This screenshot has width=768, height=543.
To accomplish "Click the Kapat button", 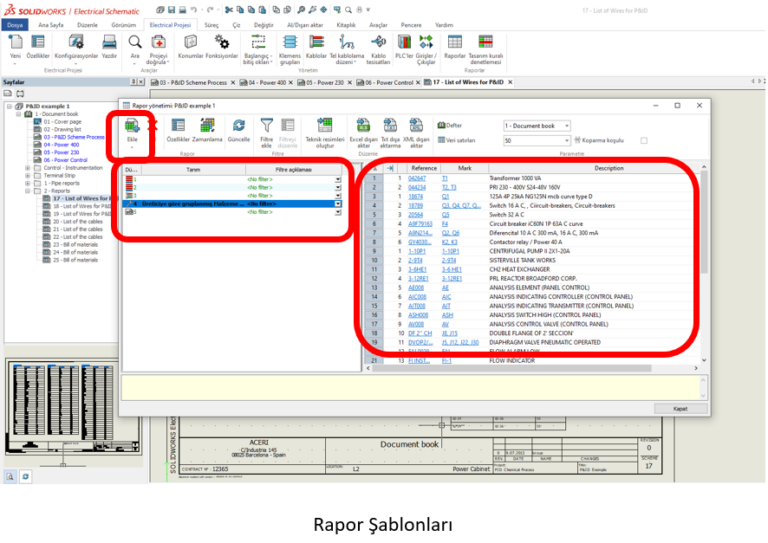I will click(x=679, y=409).
